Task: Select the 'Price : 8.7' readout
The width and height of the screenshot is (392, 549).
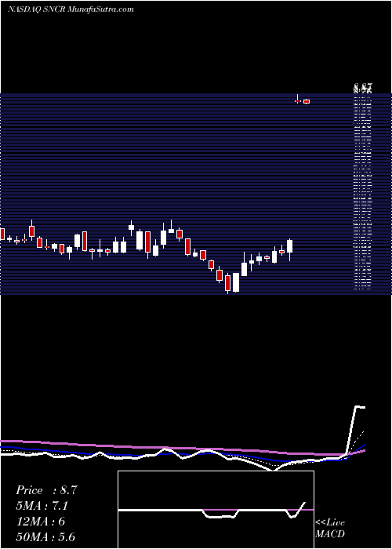Action: [x=46, y=490]
